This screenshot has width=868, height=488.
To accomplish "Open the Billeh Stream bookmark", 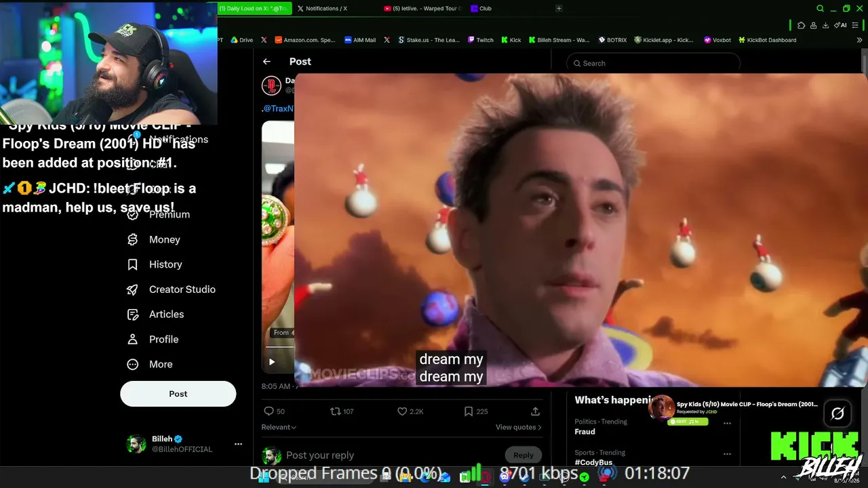I will tap(559, 40).
